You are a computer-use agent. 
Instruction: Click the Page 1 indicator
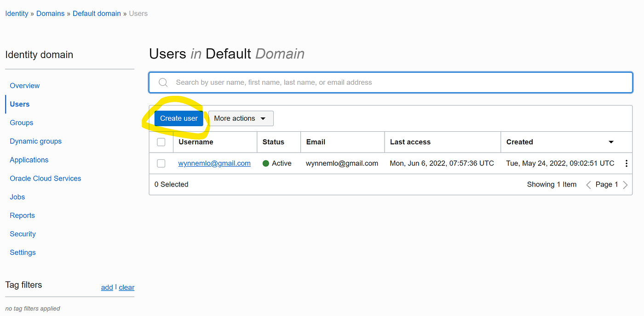click(607, 184)
